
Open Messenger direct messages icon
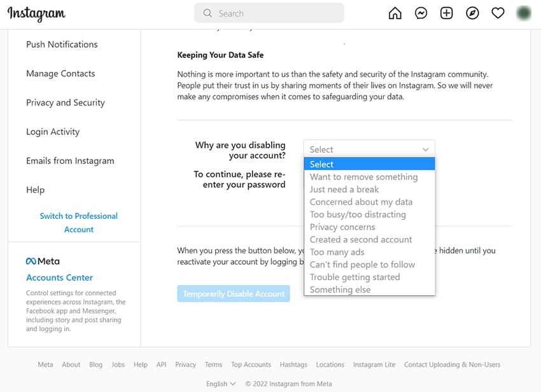tap(421, 13)
